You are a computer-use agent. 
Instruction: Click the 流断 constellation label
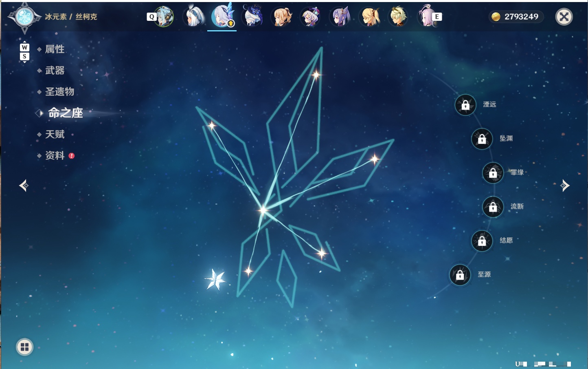(x=517, y=206)
